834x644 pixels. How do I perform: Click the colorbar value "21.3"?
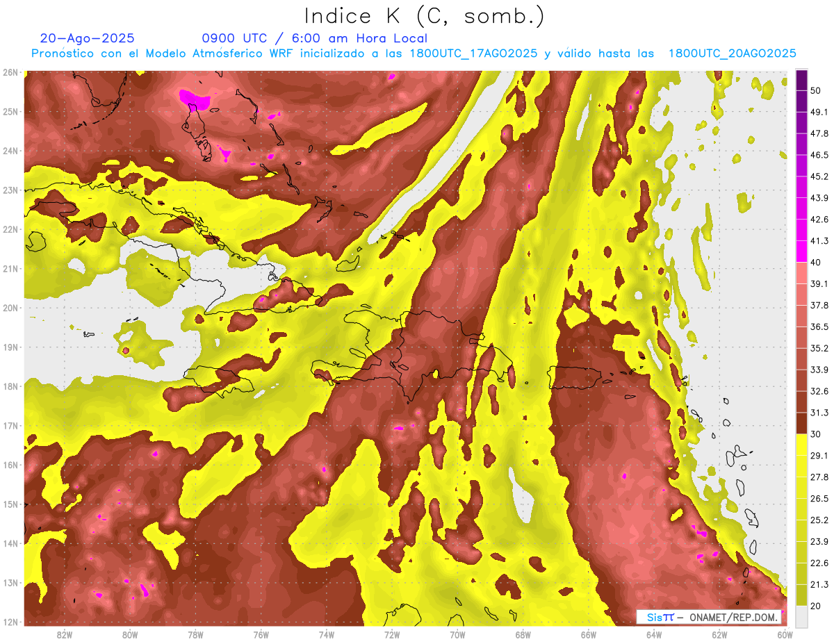(x=819, y=585)
